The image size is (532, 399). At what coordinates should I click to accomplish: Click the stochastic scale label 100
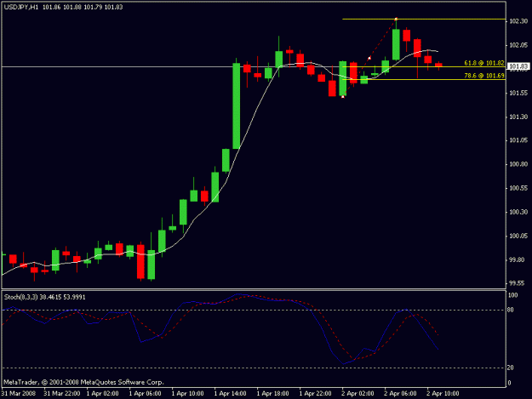(512, 295)
